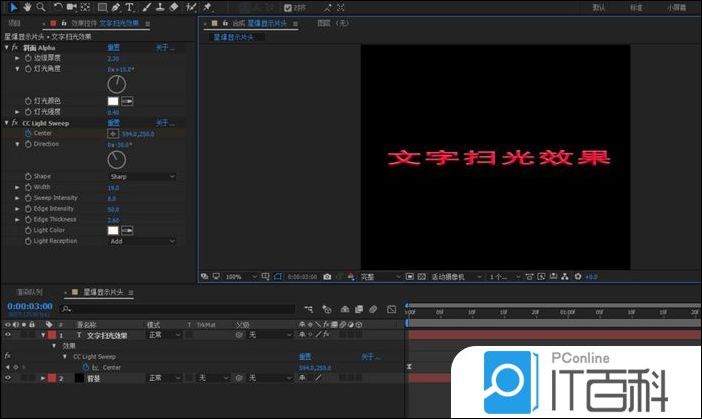Click the Center point crosshair picker
The width and height of the screenshot is (702, 419).
click(113, 133)
